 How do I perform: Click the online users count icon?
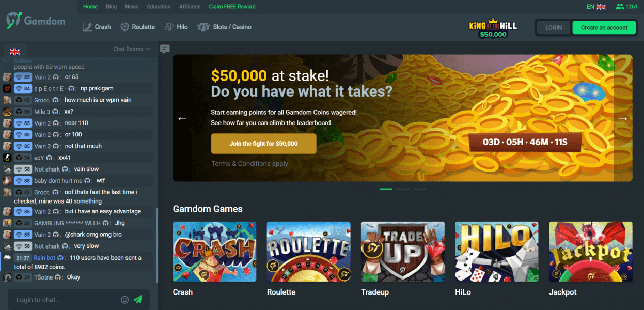tap(620, 7)
